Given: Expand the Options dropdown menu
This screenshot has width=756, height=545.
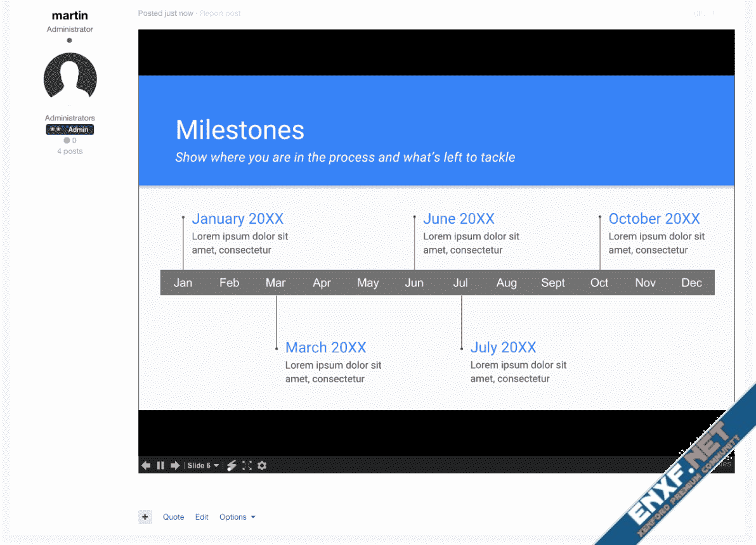Looking at the screenshot, I should (x=237, y=517).
